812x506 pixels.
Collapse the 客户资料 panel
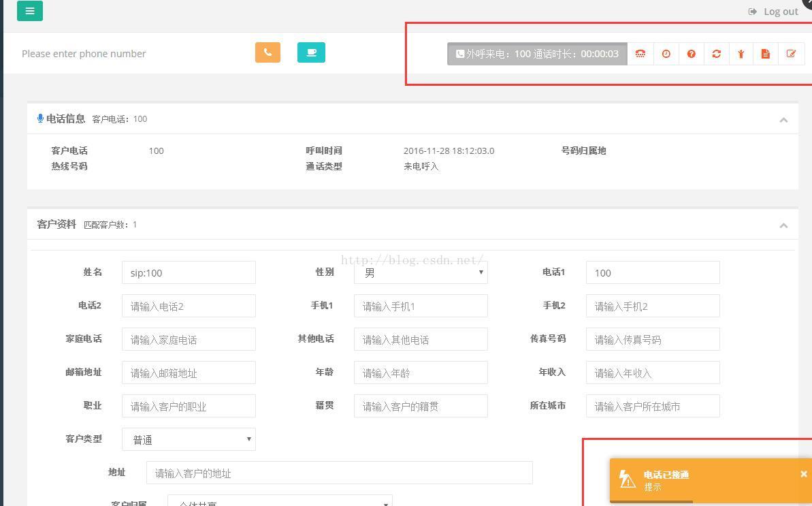[783, 225]
